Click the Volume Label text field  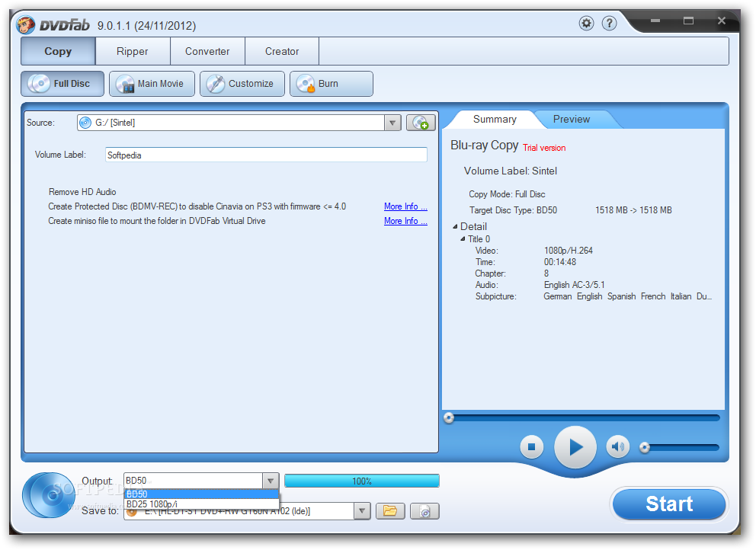pyautogui.click(x=265, y=155)
